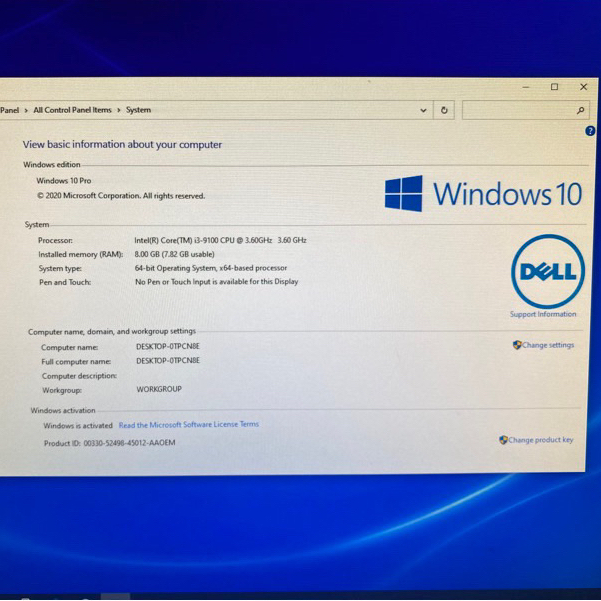Expand the chevron after Panel breadcrumb
Screen dimensions: 601x601
tap(26, 110)
